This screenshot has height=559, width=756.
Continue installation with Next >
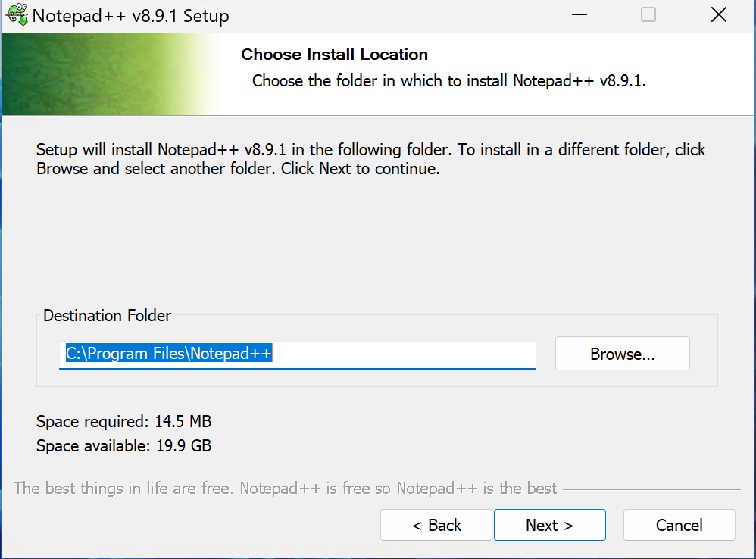coord(550,525)
